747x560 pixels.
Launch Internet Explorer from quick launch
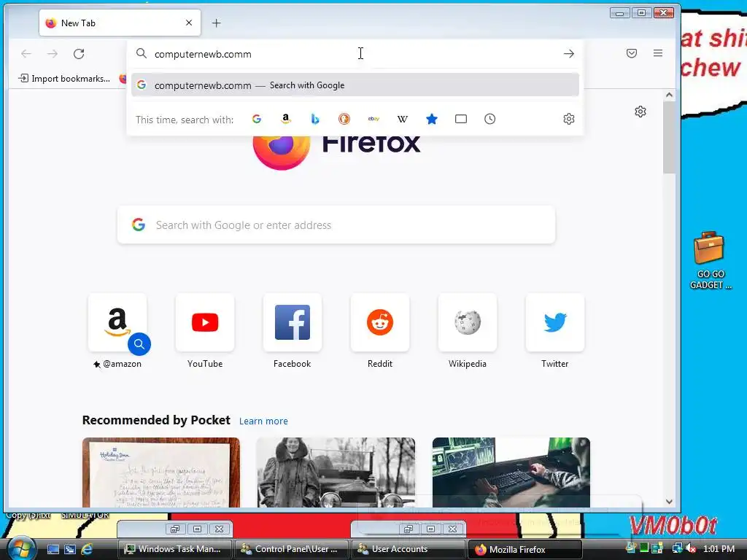(x=87, y=549)
